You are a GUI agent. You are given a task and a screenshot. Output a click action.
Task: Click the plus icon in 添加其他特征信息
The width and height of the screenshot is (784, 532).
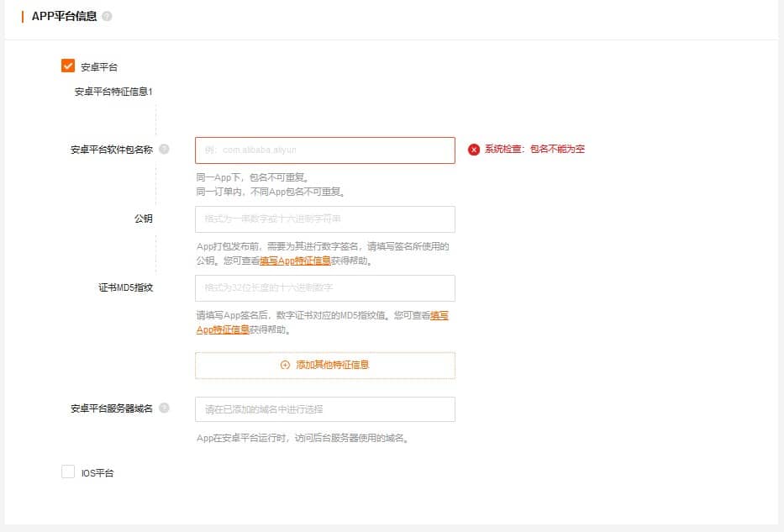(285, 365)
